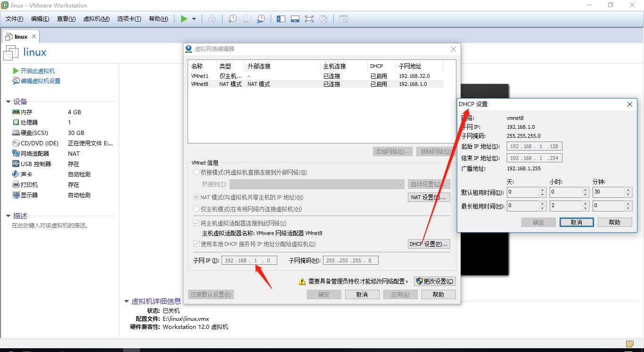Click the DHCP 设置(P)... button
Image resolution: width=644 pixels, height=352 pixels.
click(x=429, y=244)
